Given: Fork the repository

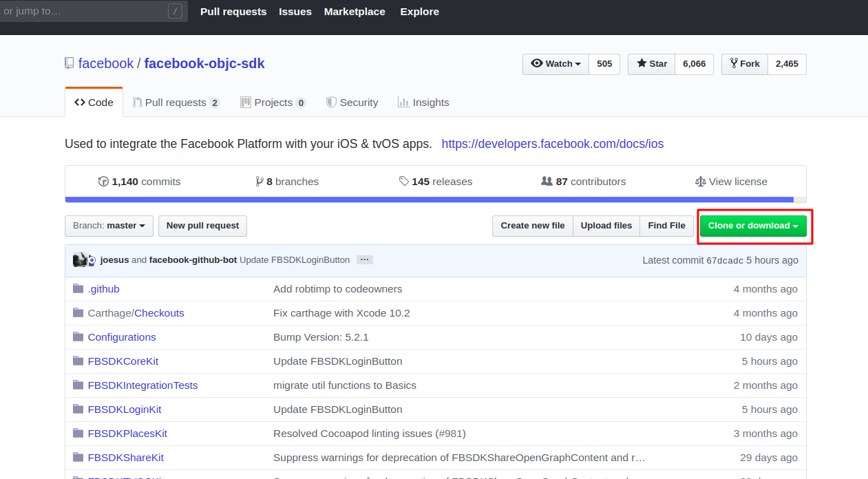Looking at the screenshot, I should point(745,64).
